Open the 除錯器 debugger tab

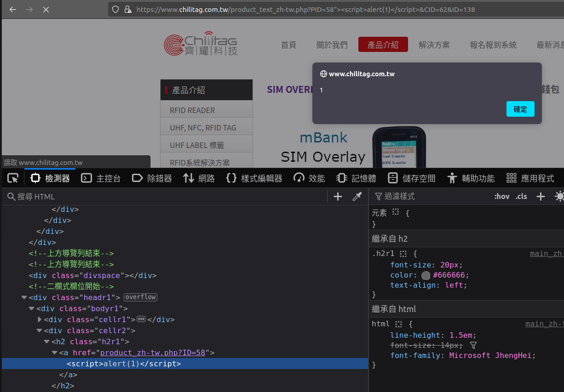pyautogui.click(x=152, y=178)
